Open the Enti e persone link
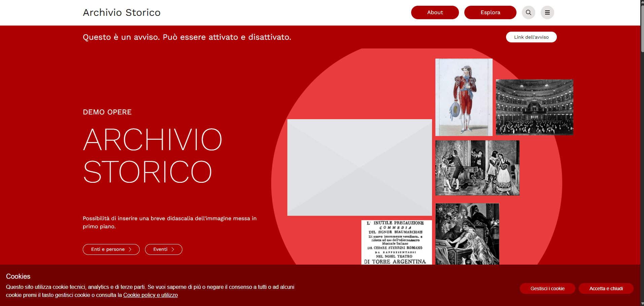Screen dimensions: 644x306 [x=111, y=249]
